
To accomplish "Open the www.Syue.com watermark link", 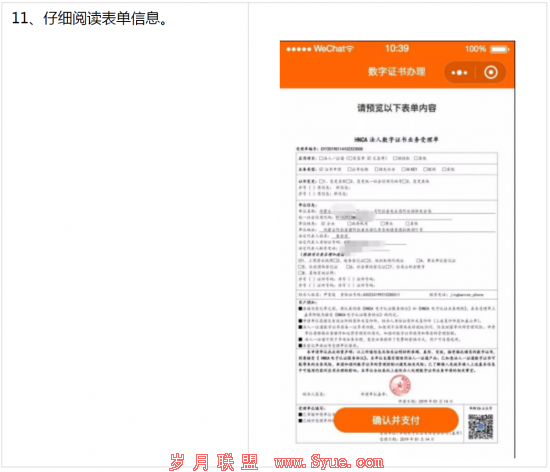I will click(329, 462).
